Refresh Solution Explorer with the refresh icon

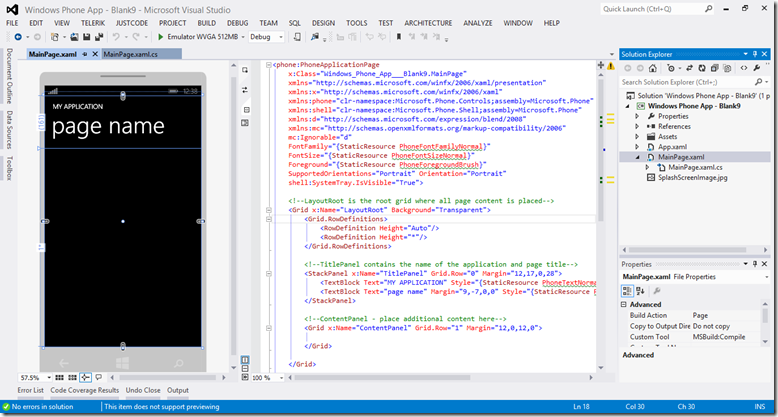pyautogui.click(x=702, y=68)
